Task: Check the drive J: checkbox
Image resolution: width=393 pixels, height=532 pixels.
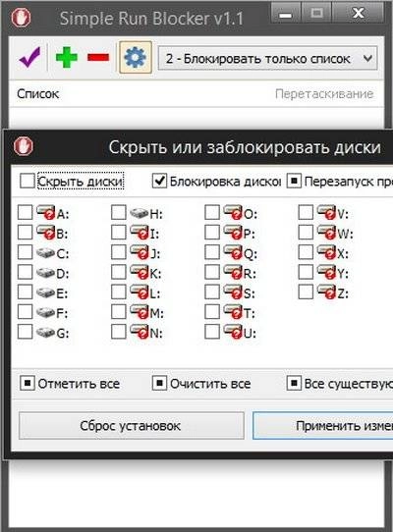Action: (x=119, y=252)
